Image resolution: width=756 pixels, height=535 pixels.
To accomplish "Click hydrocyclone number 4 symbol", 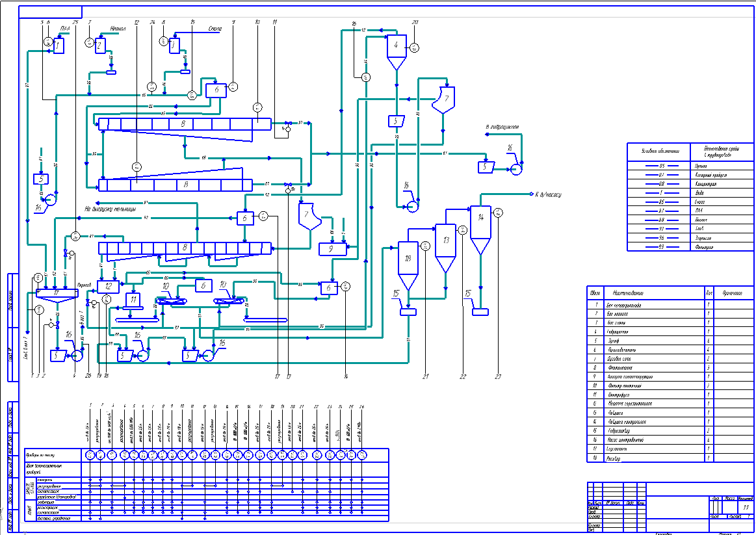I will tap(397, 51).
